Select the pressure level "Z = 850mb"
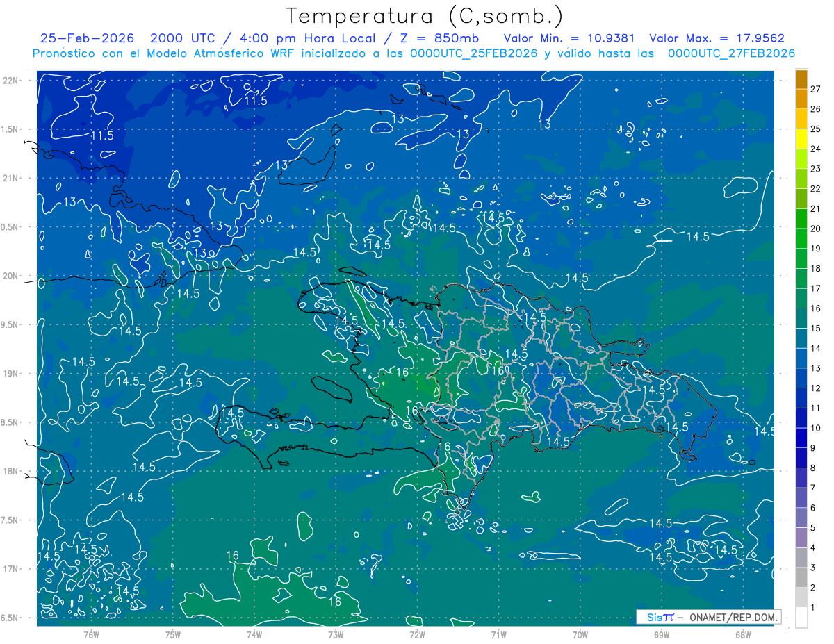The width and height of the screenshot is (834, 644). coord(440,38)
